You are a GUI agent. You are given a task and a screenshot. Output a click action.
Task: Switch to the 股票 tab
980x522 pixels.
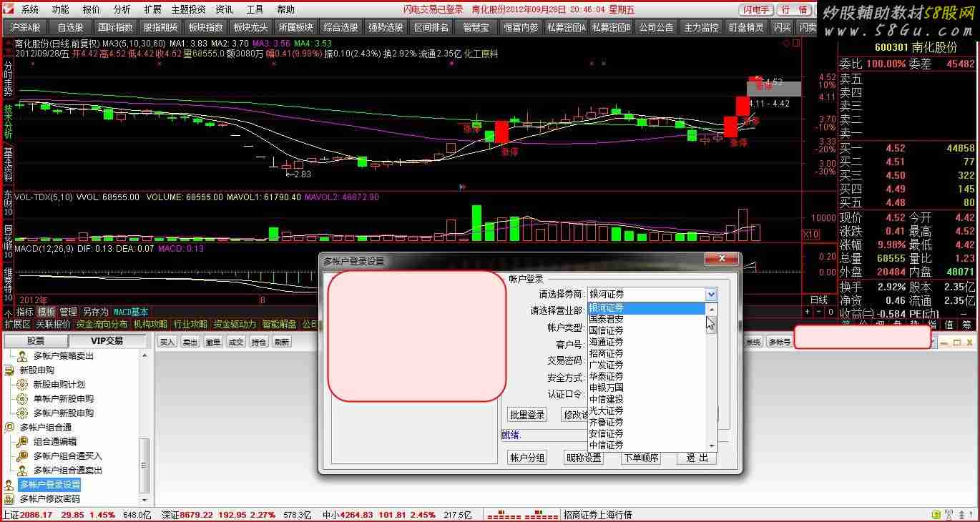pos(36,341)
